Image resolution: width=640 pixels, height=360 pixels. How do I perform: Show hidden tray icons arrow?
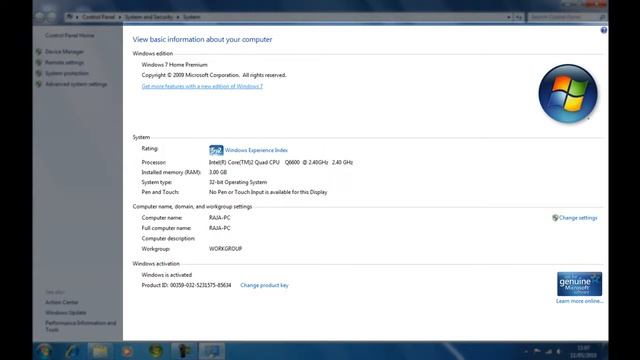click(x=526, y=351)
